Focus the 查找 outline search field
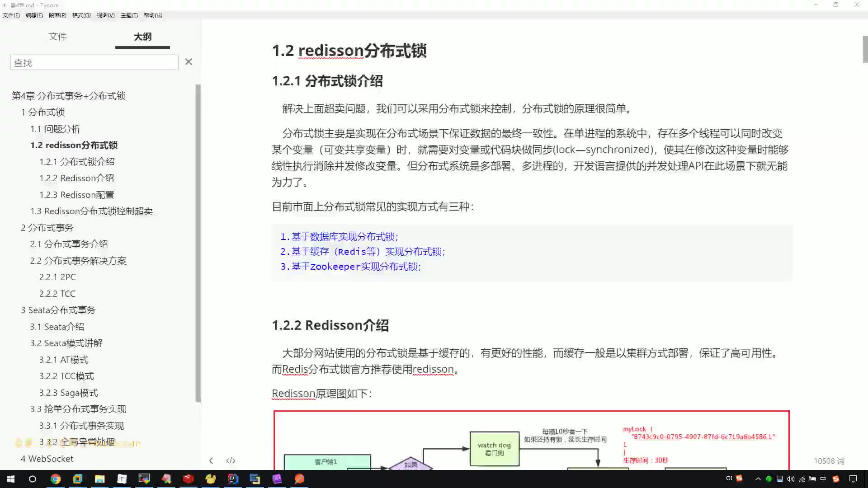The height and width of the screenshot is (488, 868). point(94,62)
